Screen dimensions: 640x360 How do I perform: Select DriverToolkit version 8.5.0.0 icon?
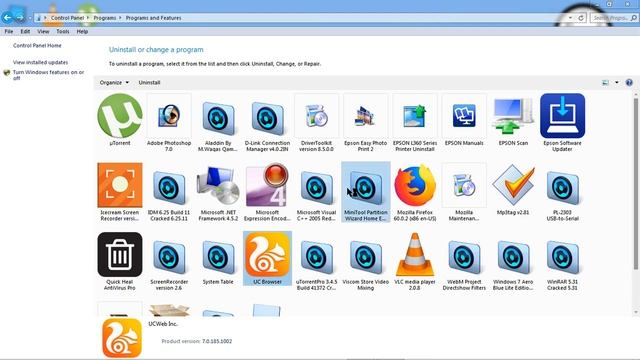coord(316,116)
